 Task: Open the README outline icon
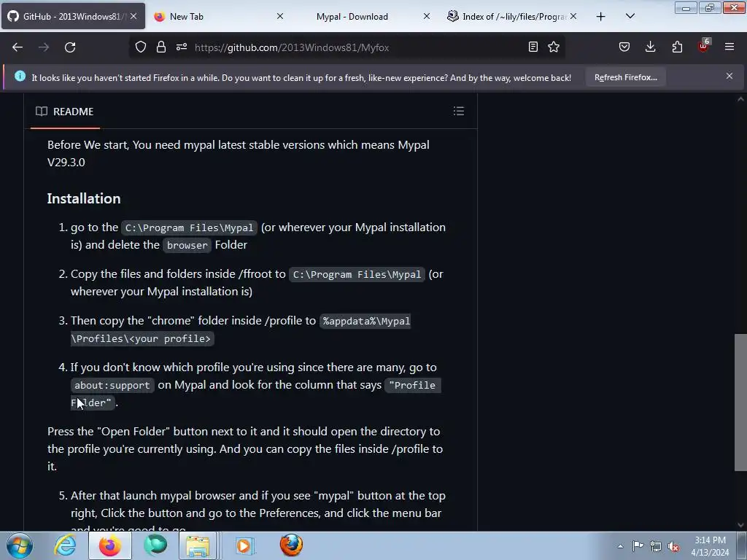pyautogui.click(x=459, y=111)
